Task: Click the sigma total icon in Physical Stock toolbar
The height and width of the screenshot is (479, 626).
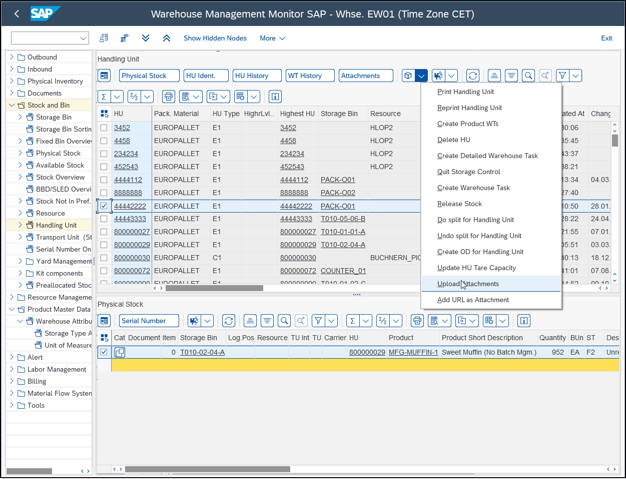Action: (353, 321)
